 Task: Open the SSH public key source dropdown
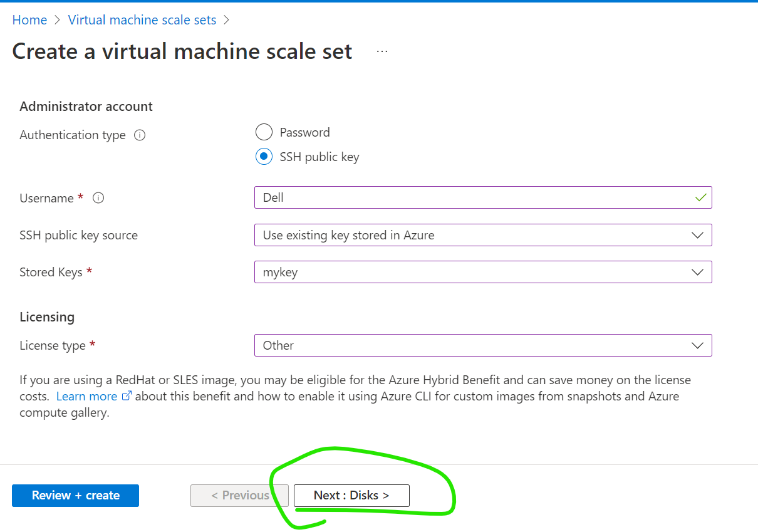pyautogui.click(x=483, y=235)
